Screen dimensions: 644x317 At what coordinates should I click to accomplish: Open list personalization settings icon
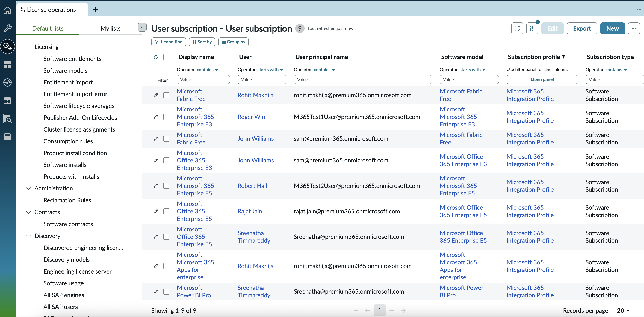[532, 28]
